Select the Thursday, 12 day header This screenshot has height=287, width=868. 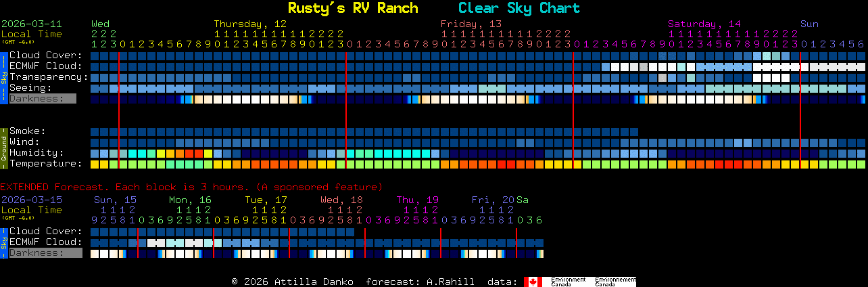pos(250,24)
